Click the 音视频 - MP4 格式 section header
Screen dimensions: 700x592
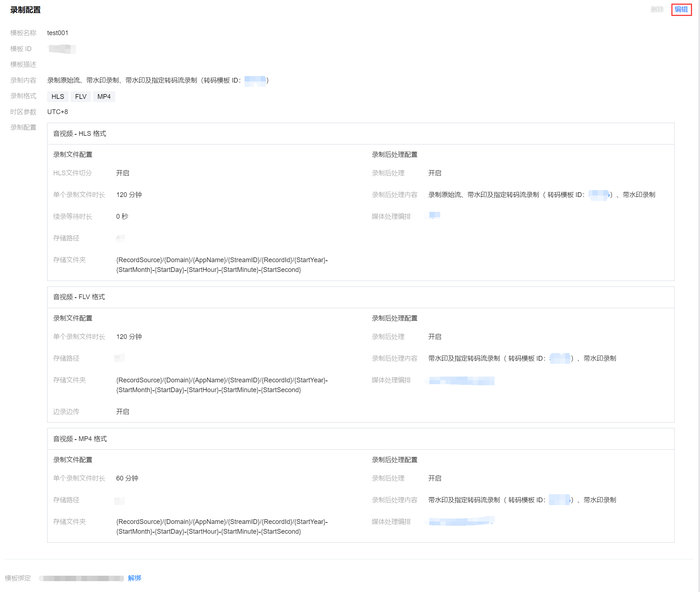tap(80, 439)
